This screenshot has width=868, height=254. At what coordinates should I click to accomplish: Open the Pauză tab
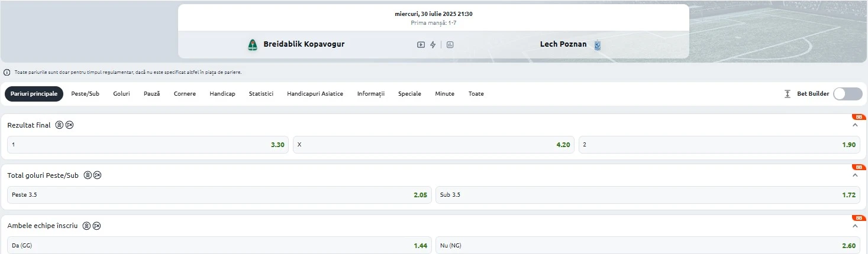[x=151, y=94]
